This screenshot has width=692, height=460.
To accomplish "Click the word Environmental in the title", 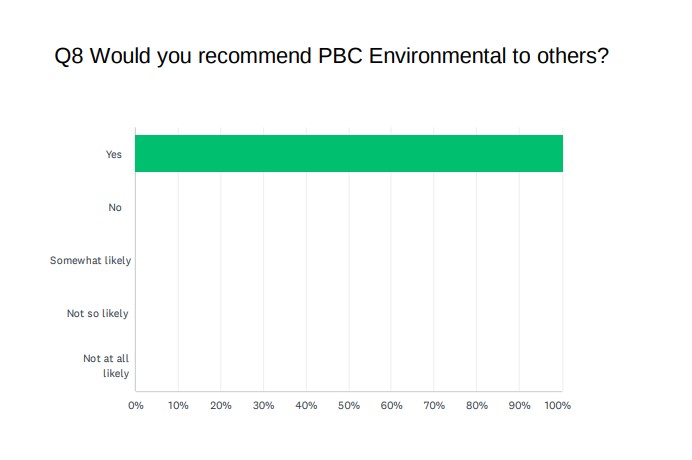I will pyautogui.click(x=439, y=57).
